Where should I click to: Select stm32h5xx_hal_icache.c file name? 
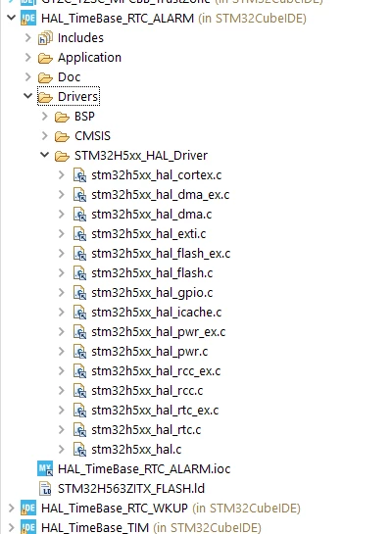[x=157, y=312]
